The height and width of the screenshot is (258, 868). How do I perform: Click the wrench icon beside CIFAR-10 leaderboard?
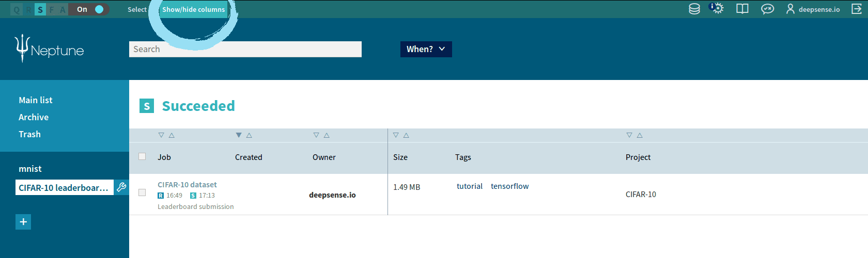pyautogui.click(x=121, y=187)
